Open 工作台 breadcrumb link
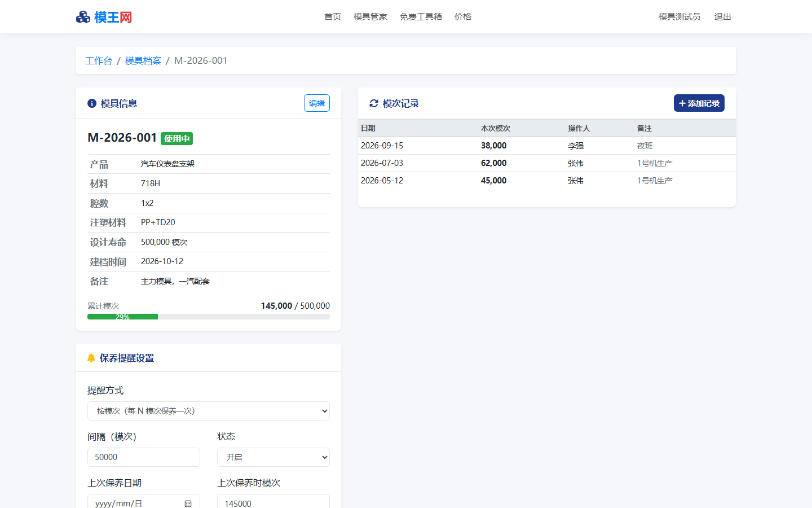 point(99,60)
